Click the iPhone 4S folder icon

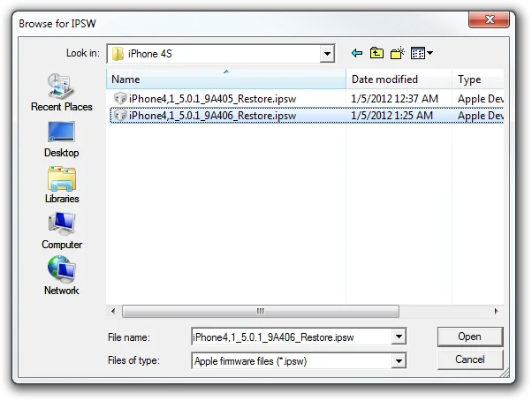[x=118, y=54]
